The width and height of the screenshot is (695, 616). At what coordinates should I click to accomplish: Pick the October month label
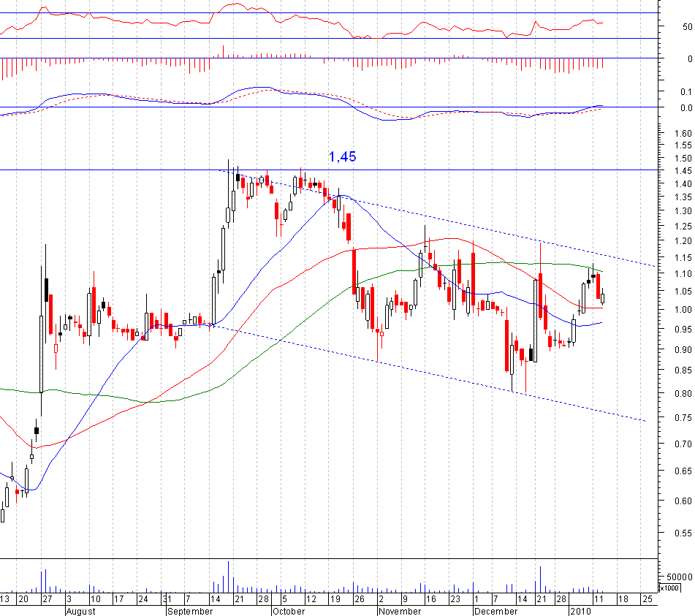click(x=289, y=611)
